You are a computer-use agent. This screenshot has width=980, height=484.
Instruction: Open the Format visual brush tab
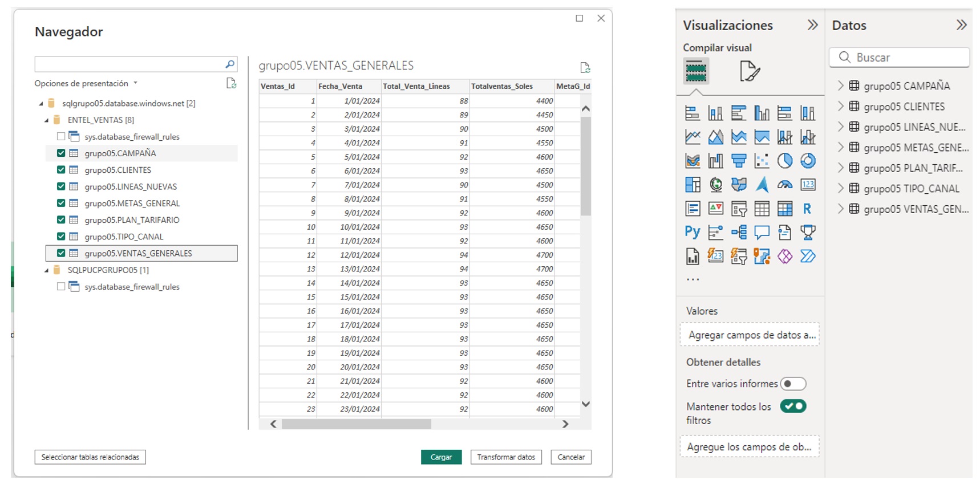click(x=750, y=71)
